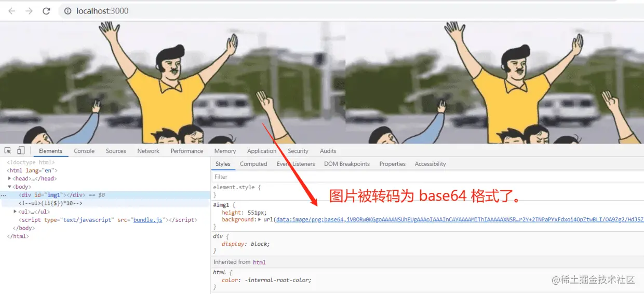This screenshot has height=294, width=644.
Task: Expand the ul node in DOM tree
Action: coord(15,212)
